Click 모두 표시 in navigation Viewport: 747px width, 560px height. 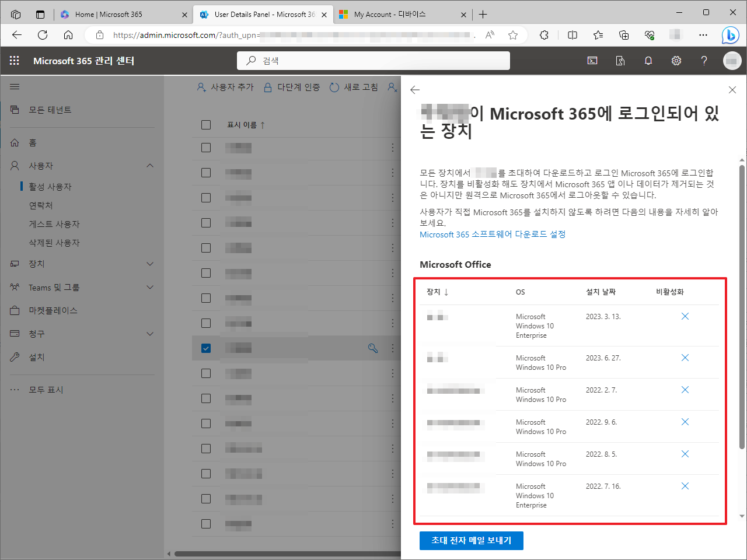tap(46, 390)
